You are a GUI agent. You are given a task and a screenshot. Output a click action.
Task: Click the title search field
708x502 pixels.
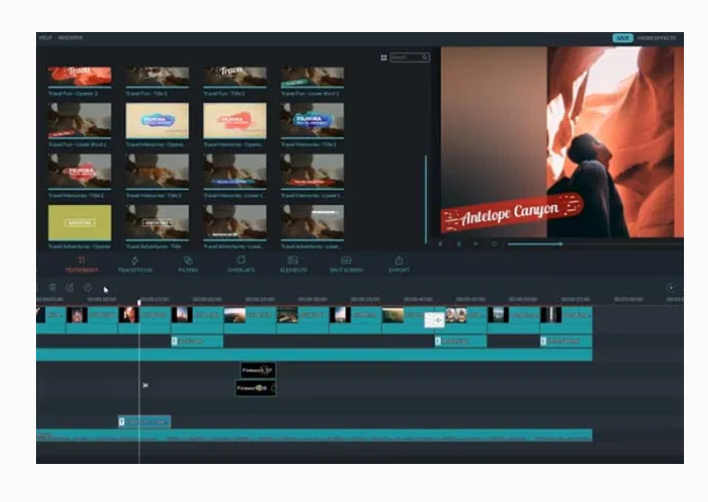tap(410, 57)
